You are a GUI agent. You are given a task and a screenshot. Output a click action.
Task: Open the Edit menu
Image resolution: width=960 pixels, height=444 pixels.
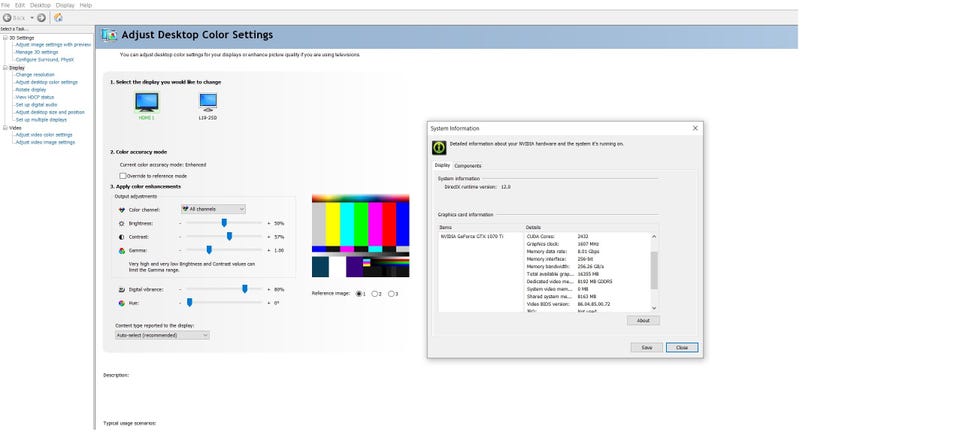click(20, 5)
